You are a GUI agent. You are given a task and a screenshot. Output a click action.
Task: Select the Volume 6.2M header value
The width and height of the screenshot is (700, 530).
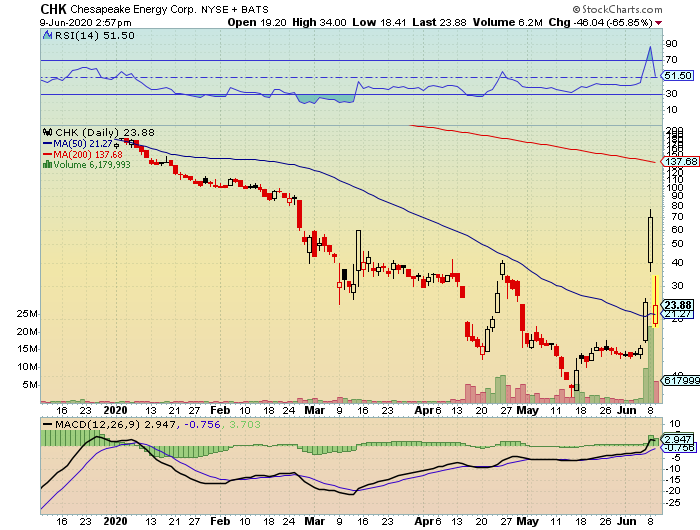point(508,22)
